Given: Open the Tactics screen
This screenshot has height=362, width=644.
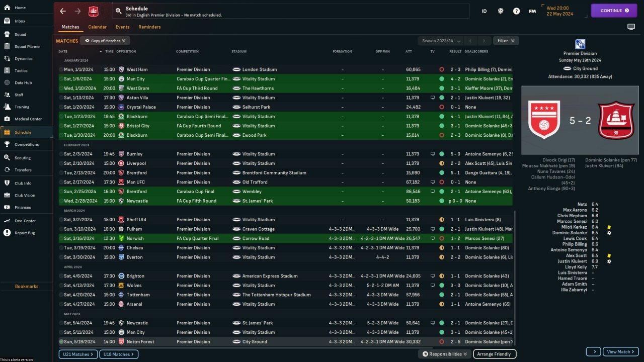Looking at the screenshot, I should [26, 71].
